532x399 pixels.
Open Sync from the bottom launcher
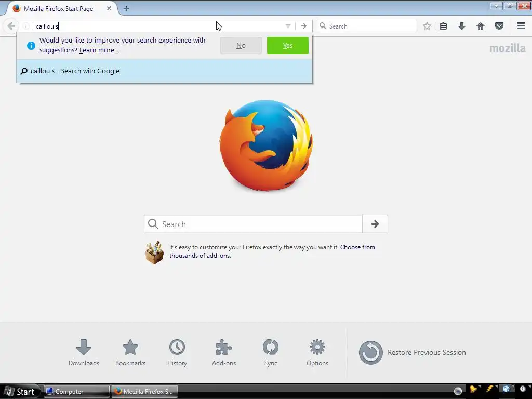271,353
